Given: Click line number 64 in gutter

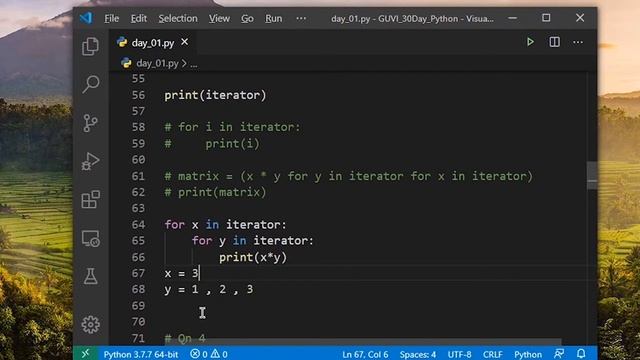Looking at the screenshot, I should (138, 224).
